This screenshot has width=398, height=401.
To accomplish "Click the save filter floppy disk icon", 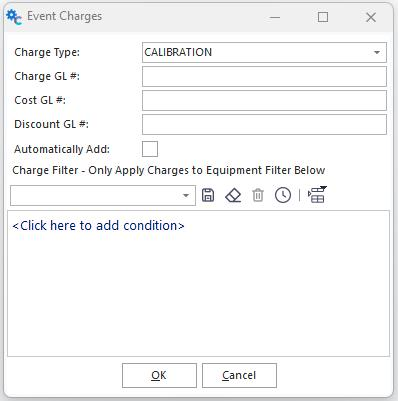I will click(x=208, y=195).
